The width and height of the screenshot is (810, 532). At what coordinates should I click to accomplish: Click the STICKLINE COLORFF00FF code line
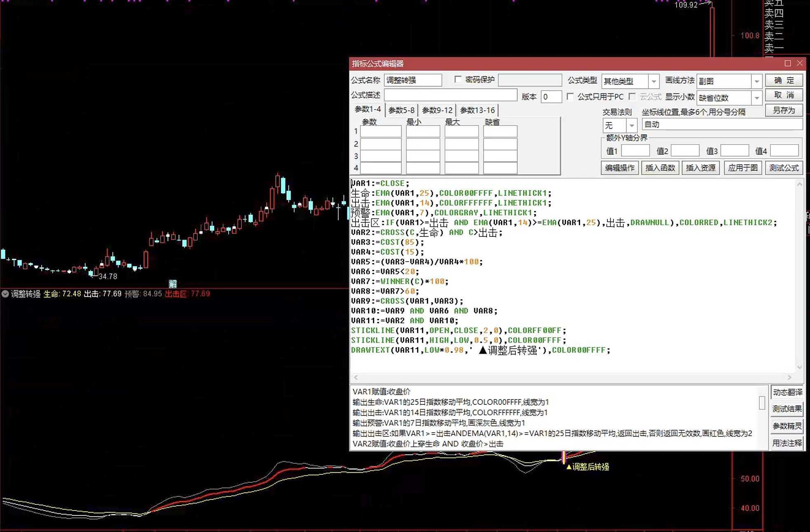click(459, 330)
